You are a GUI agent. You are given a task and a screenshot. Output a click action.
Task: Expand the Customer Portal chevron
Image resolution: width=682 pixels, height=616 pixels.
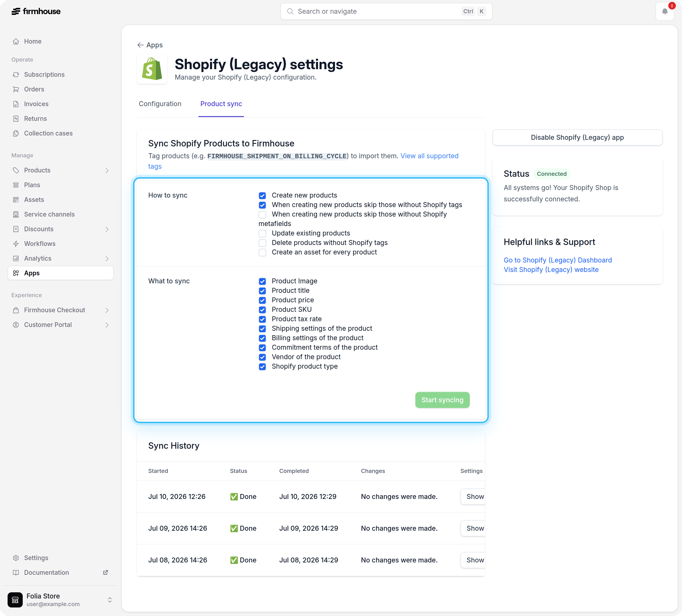click(107, 325)
